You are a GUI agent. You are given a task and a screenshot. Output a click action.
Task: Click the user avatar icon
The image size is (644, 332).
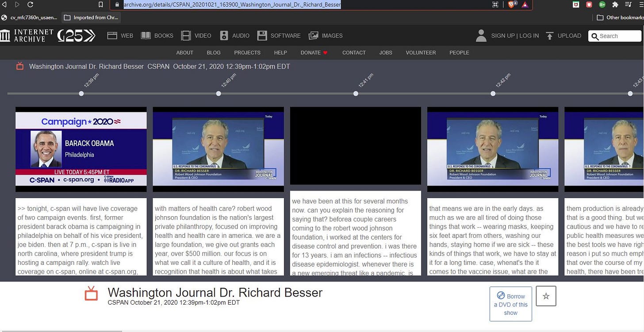(x=481, y=36)
